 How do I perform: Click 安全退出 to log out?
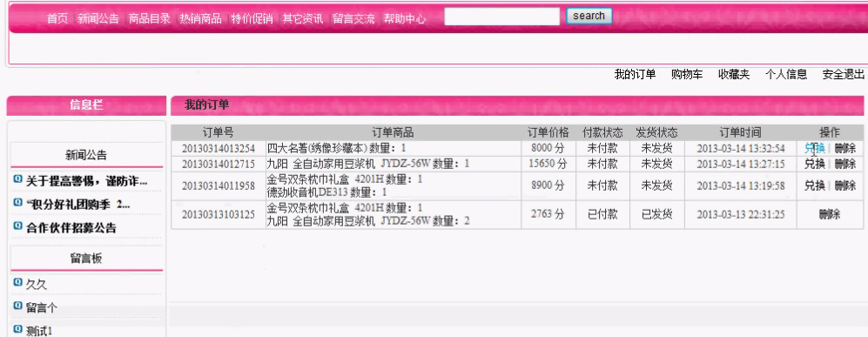[x=843, y=75]
